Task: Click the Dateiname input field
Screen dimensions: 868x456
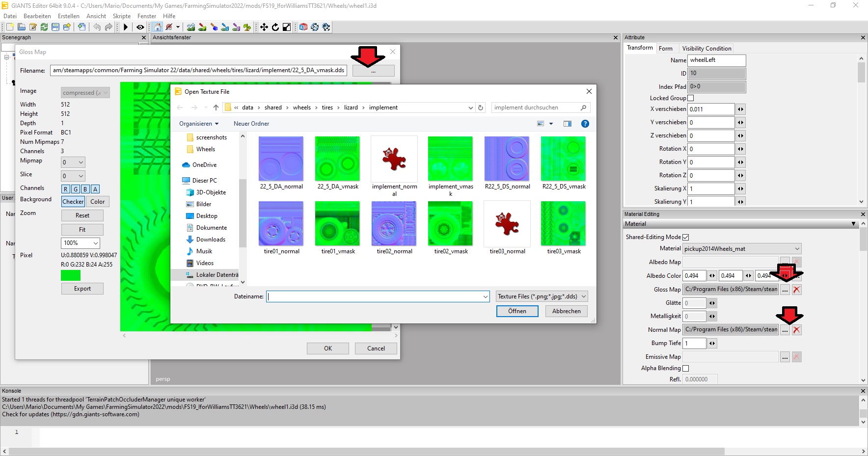Action: pyautogui.click(x=378, y=296)
